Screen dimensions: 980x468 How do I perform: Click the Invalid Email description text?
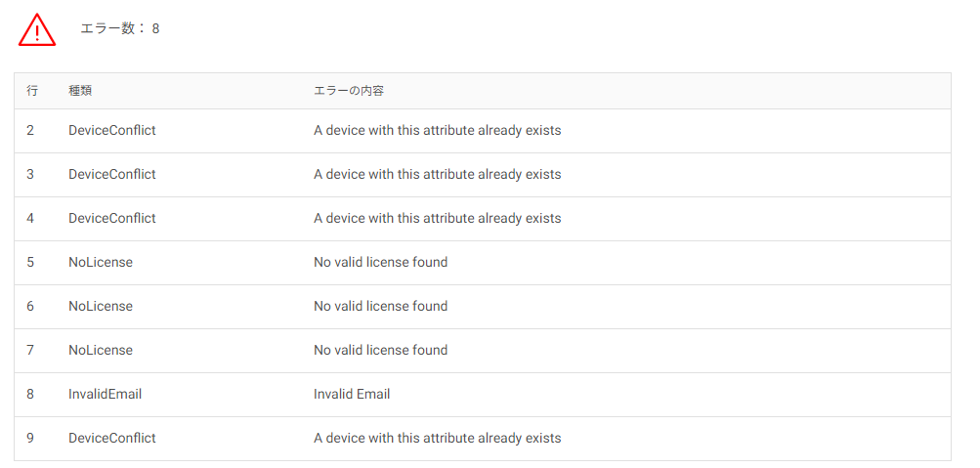point(352,395)
